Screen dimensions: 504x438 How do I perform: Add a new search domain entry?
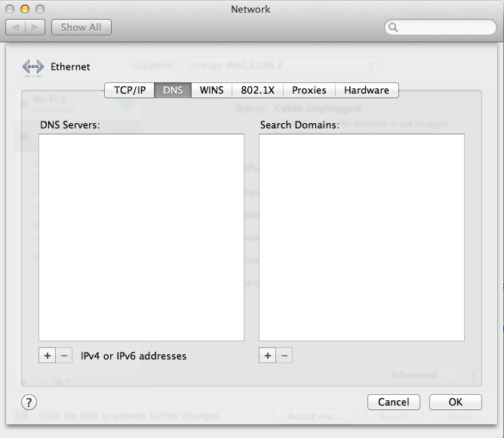coord(267,356)
